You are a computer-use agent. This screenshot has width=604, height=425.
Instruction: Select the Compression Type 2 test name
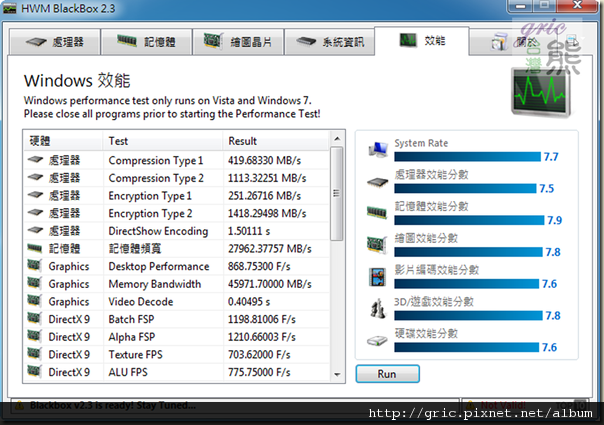tap(156, 178)
